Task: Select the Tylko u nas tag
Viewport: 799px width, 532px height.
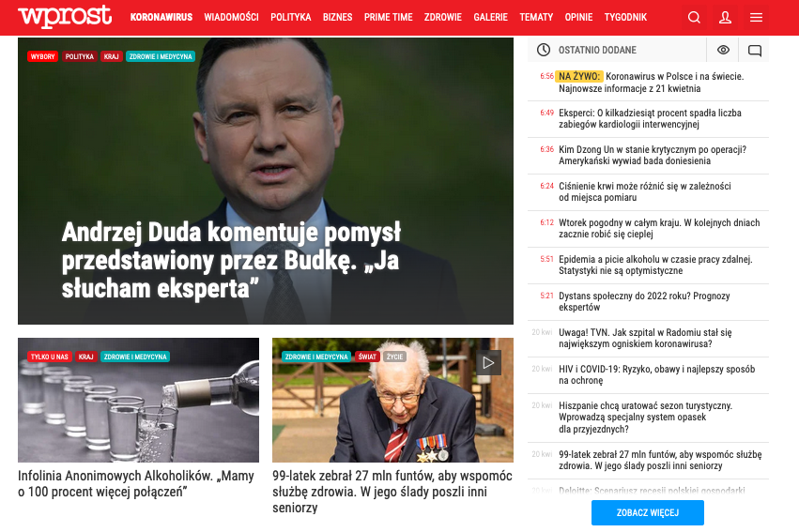Action: (50, 357)
